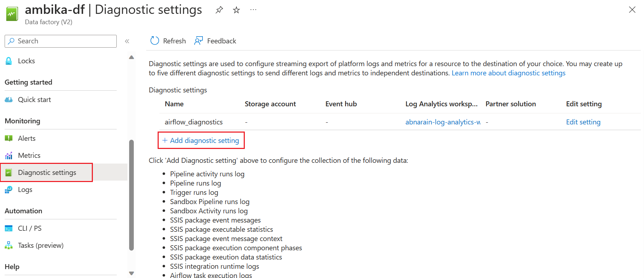Open Tasks (preview) menu item
Image resolution: width=644 pixels, height=278 pixels.
(x=41, y=246)
